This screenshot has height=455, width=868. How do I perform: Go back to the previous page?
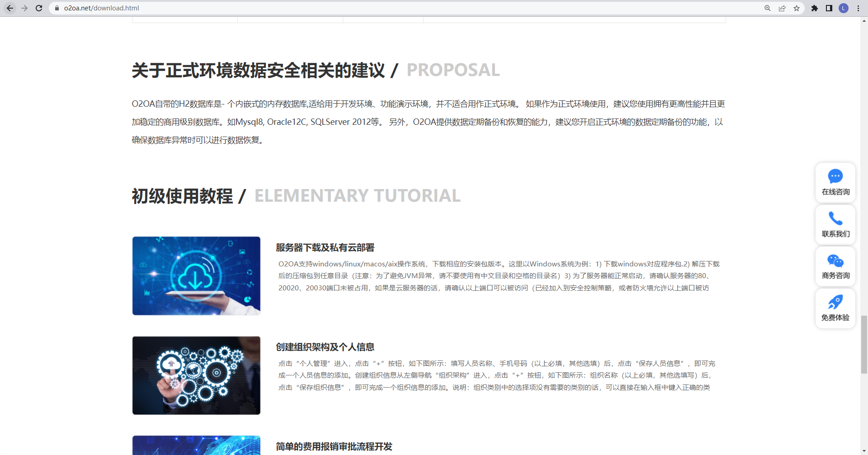[10, 8]
